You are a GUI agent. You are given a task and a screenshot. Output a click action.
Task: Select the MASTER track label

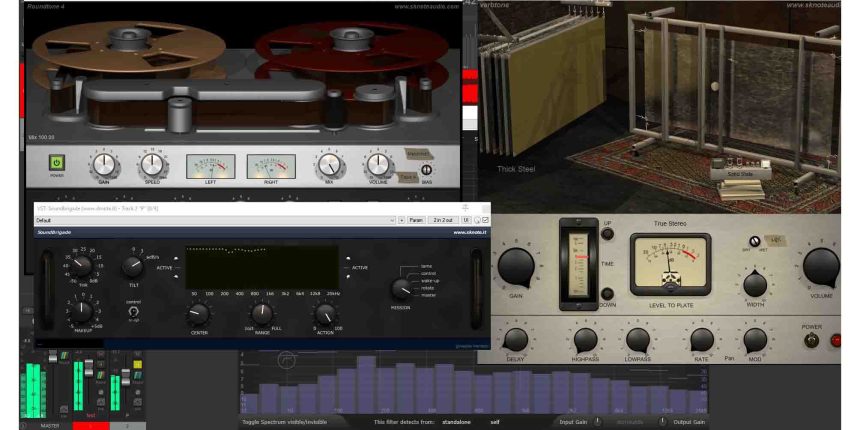pos(49,425)
